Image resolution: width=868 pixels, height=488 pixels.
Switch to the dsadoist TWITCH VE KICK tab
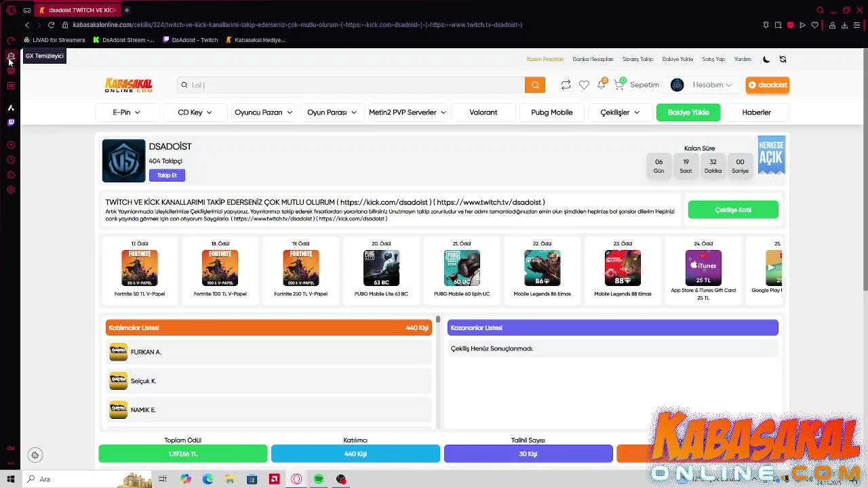tap(78, 10)
